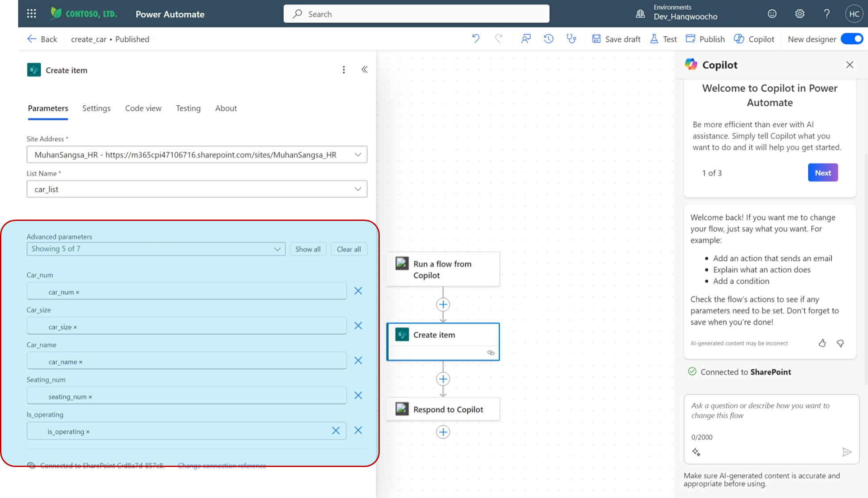Open the Create item more options ellipsis

344,70
